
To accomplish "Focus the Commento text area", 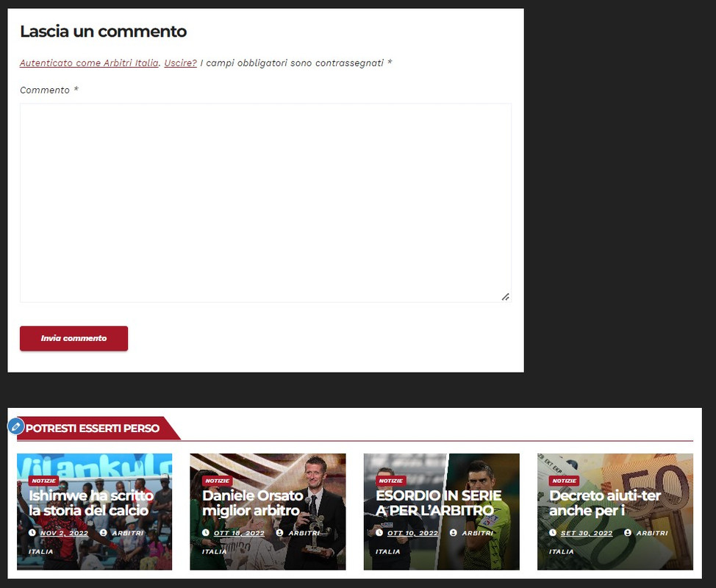I will tap(265, 203).
